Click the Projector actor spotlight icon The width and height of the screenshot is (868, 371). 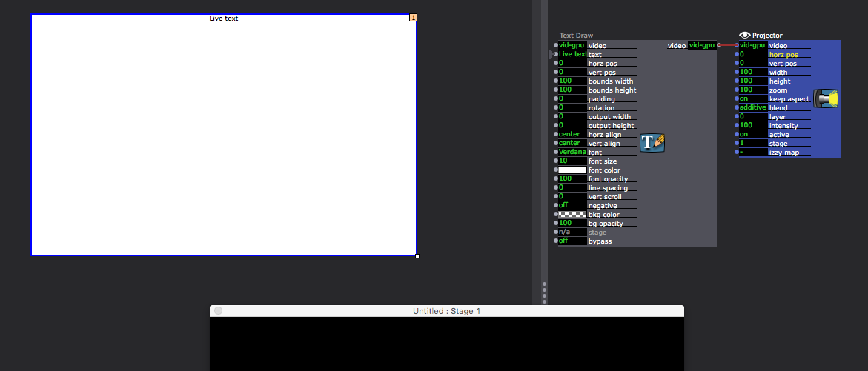coord(826,99)
